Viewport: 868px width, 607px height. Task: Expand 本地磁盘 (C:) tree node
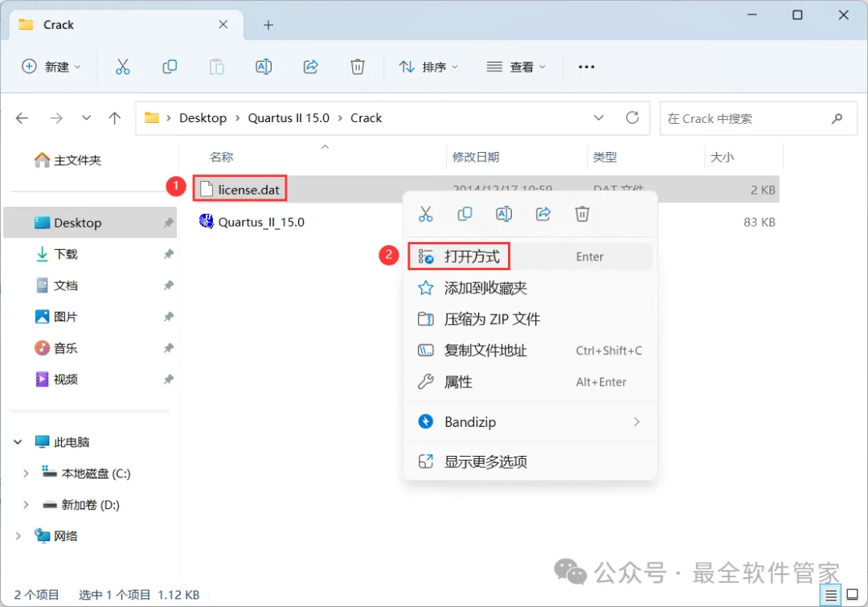click(26, 474)
